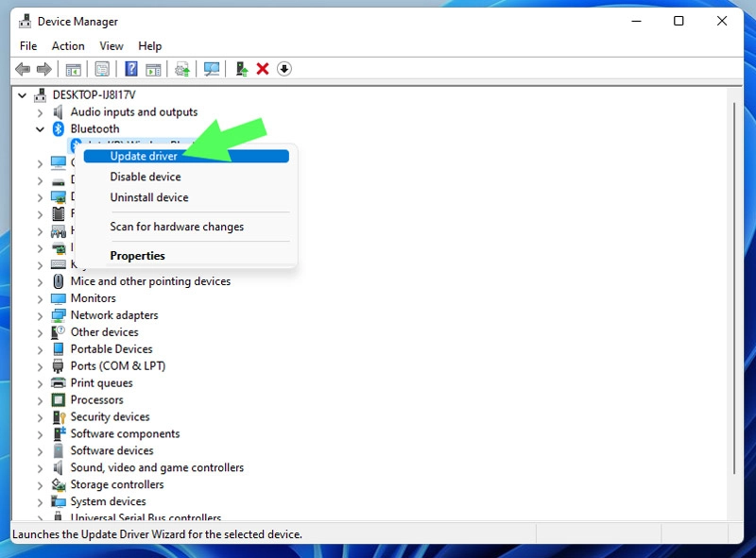The image size is (756, 558).
Task: Click the Properties toolbar icon
Action: point(102,69)
